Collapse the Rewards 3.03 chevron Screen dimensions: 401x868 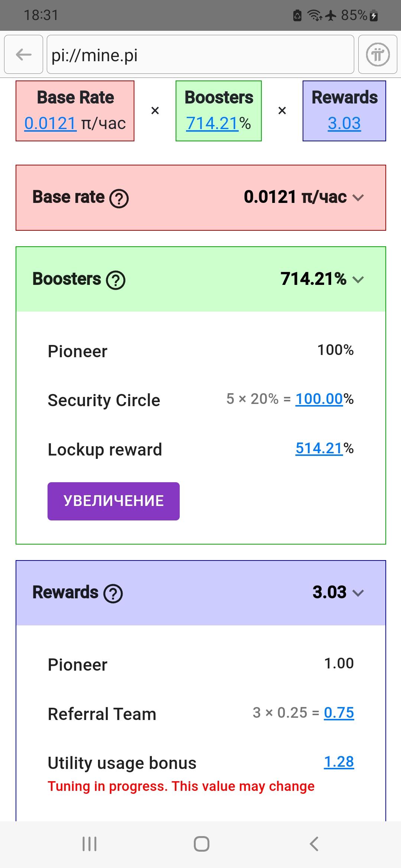358,593
